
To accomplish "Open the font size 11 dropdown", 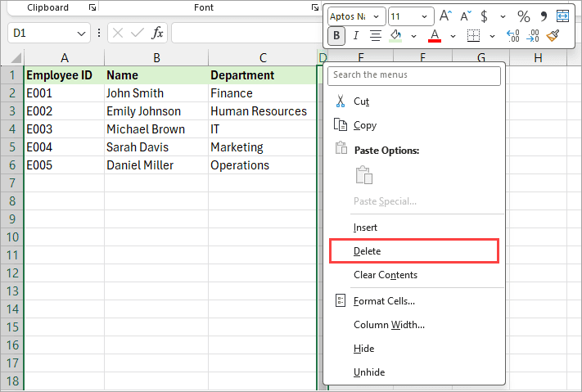I will [424, 16].
